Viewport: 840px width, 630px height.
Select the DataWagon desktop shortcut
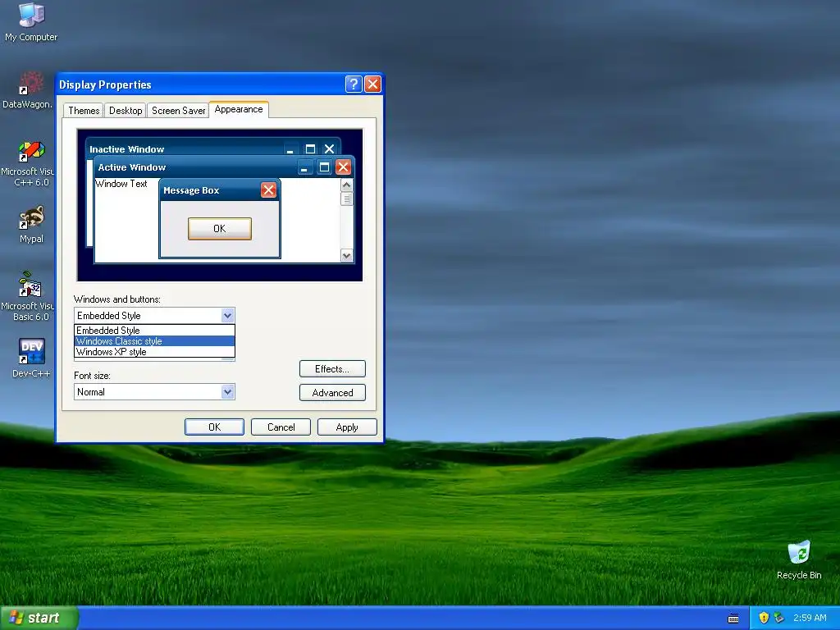(27, 90)
